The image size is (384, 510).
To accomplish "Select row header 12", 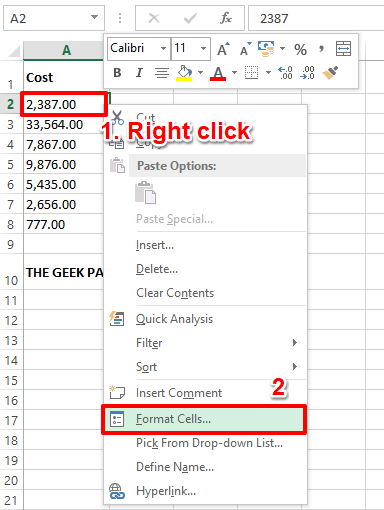I will [x=11, y=320].
